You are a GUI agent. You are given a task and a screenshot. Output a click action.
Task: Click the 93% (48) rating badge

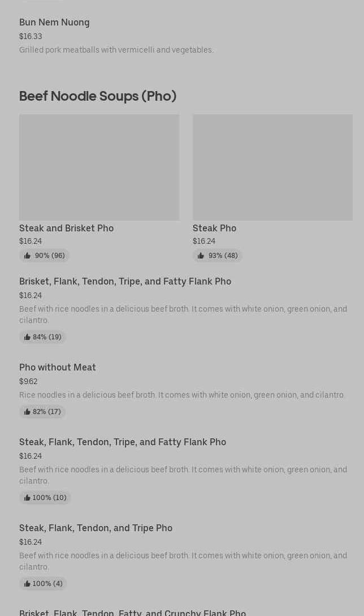click(x=218, y=256)
